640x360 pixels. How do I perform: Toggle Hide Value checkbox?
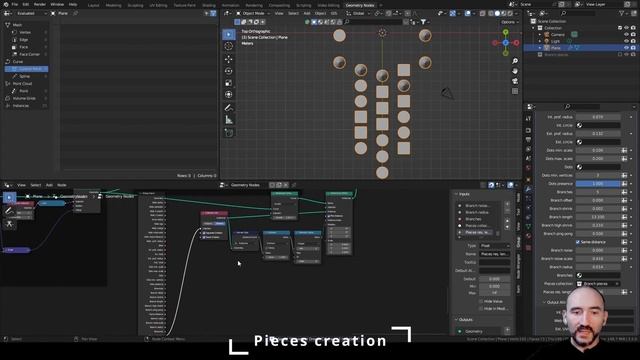481,301
